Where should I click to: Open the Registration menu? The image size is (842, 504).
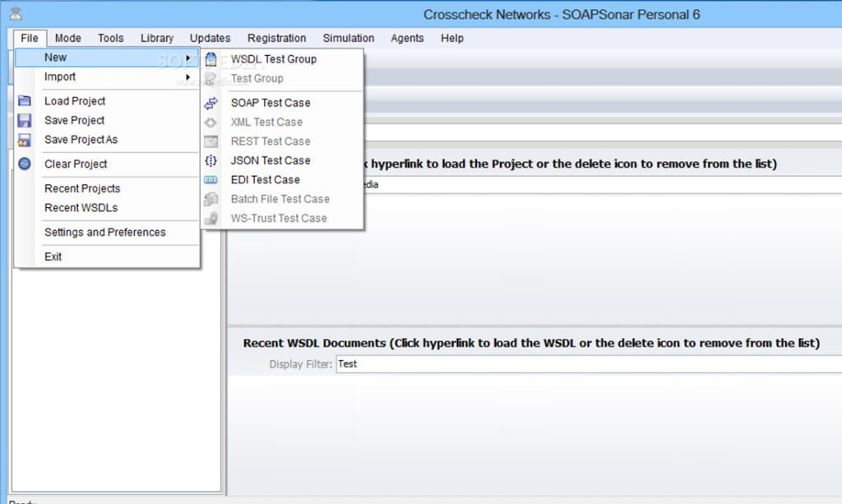tap(276, 38)
